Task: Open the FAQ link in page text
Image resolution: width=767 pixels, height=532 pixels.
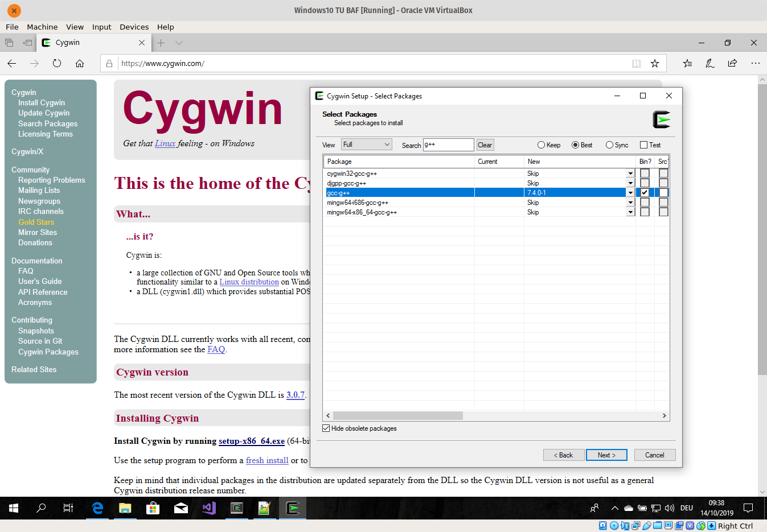Action: click(x=216, y=349)
